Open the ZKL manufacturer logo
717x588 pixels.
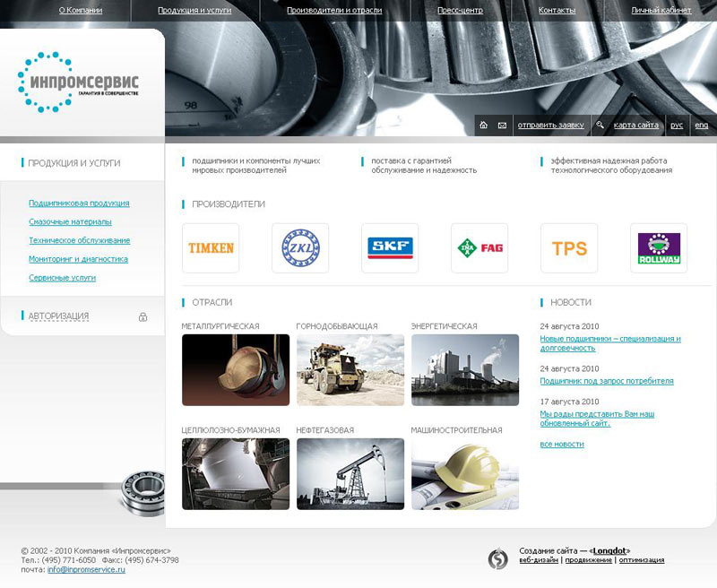[x=300, y=248]
